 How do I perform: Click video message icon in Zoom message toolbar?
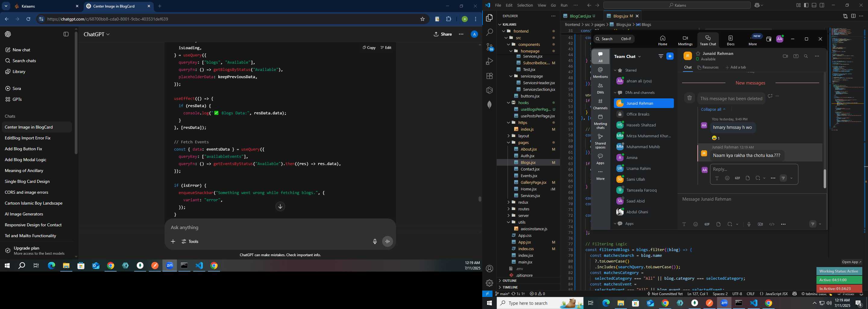click(760, 224)
